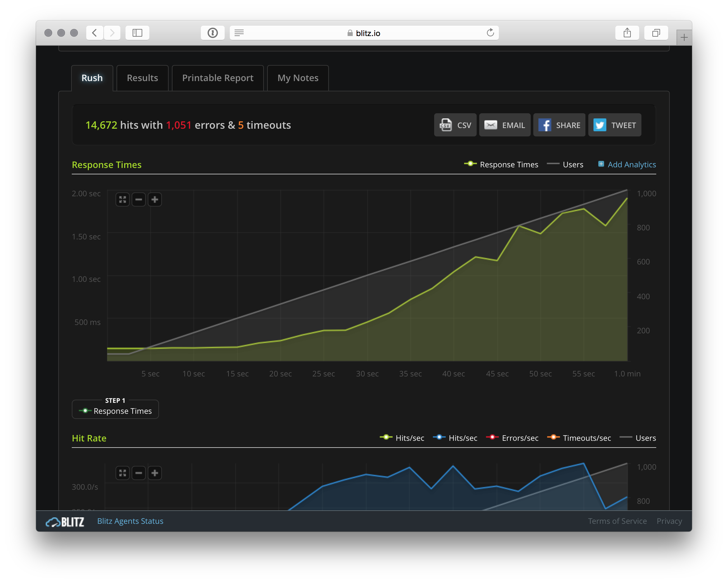Click the 5 timeouts count

tap(240, 125)
